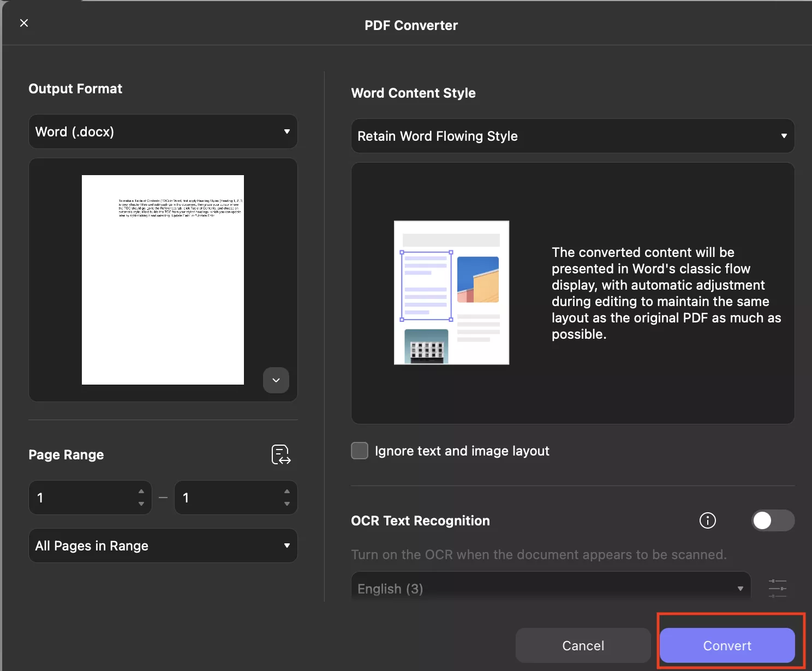
Task: Click the OCR Text Recognition info icon
Action: 707,520
